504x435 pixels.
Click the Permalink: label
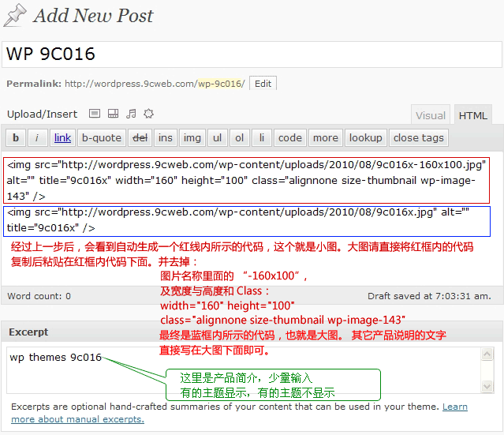pos(34,84)
